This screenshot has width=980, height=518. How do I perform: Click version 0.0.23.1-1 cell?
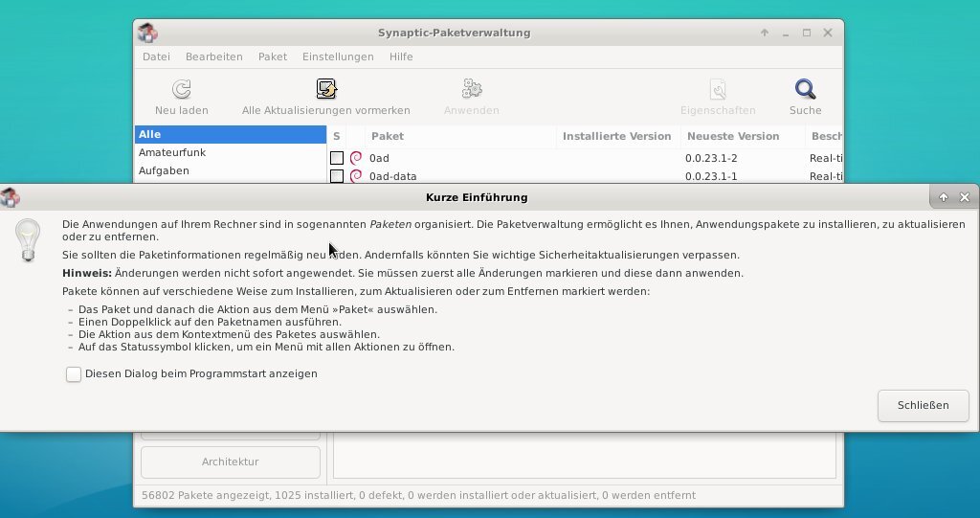pyautogui.click(x=711, y=176)
